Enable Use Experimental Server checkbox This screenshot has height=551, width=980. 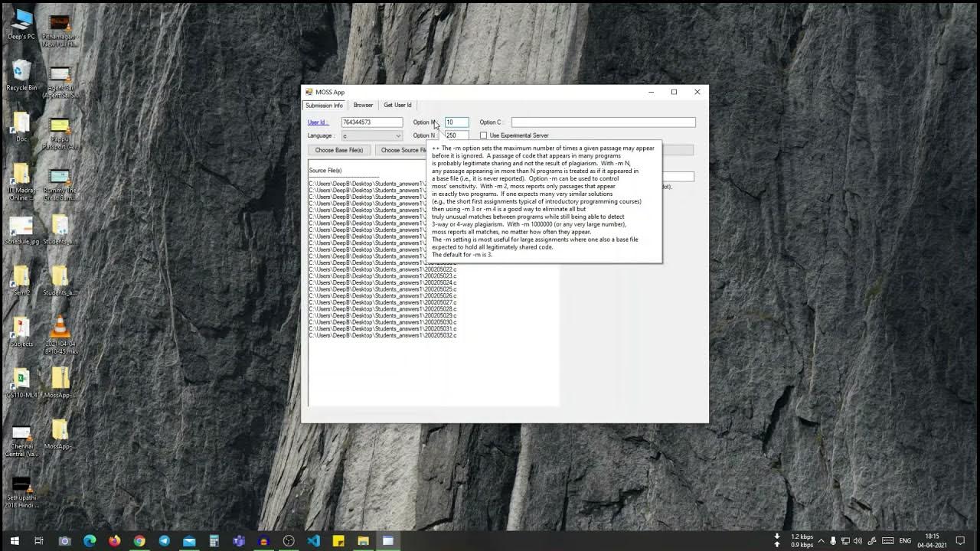coord(483,135)
